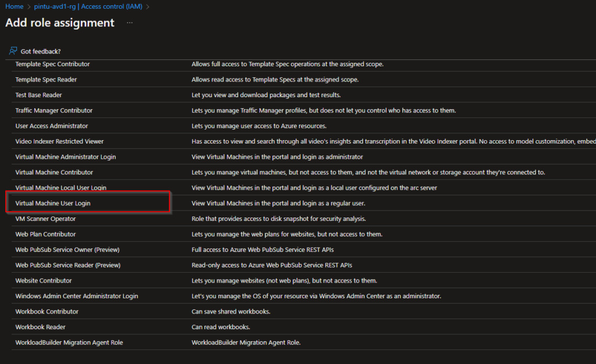Select the Workbook Reader role
This screenshot has height=364, width=596.
click(x=40, y=327)
